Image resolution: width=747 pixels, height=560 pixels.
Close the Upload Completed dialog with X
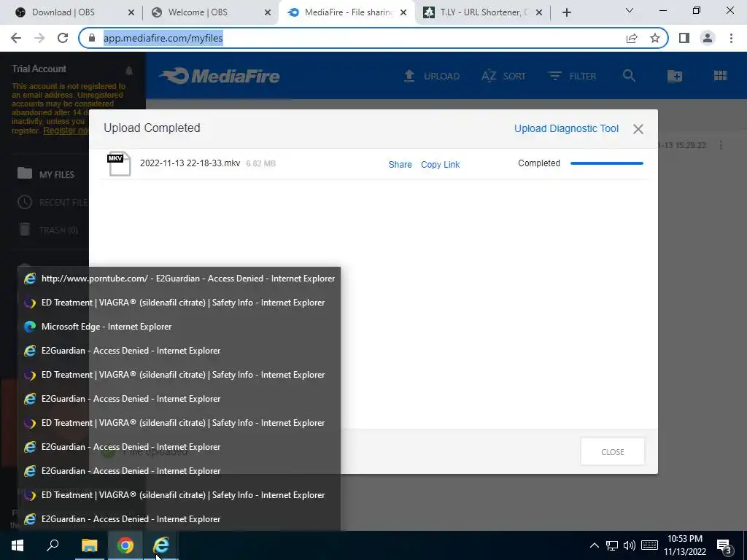(x=638, y=129)
